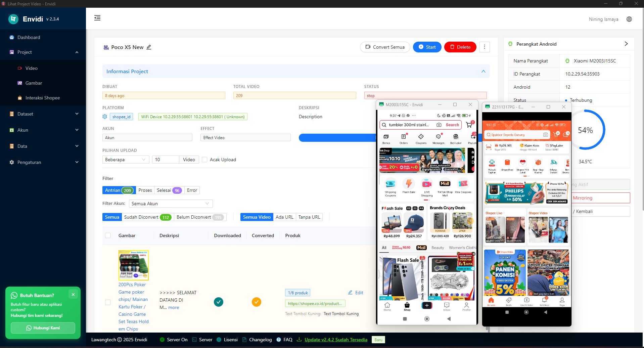Collapse the Informasi Project section

[x=484, y=71]
